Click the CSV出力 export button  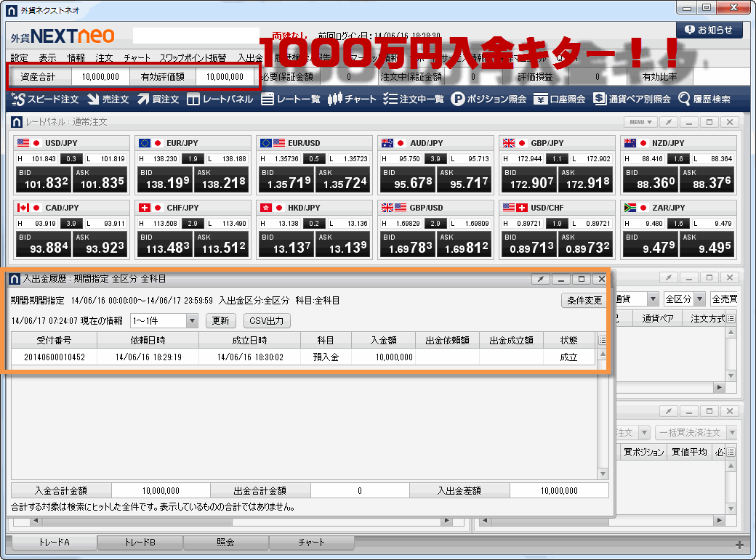pos(267,320)
